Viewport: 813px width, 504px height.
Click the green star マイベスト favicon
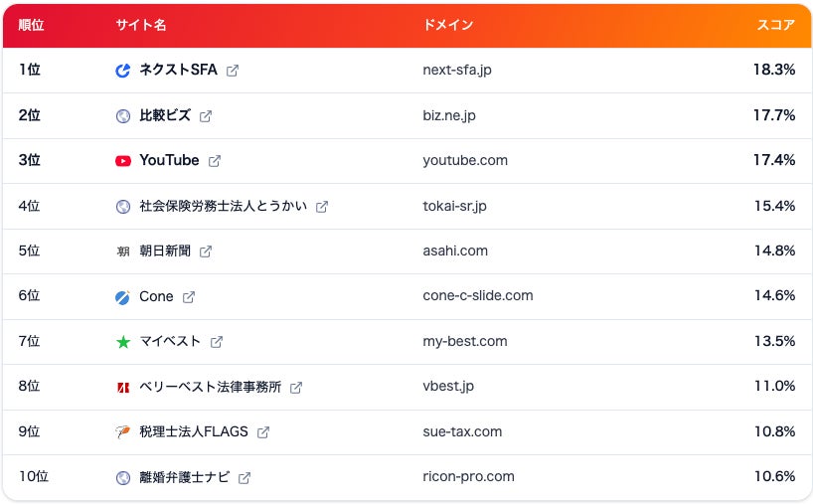tap(123, 342)
